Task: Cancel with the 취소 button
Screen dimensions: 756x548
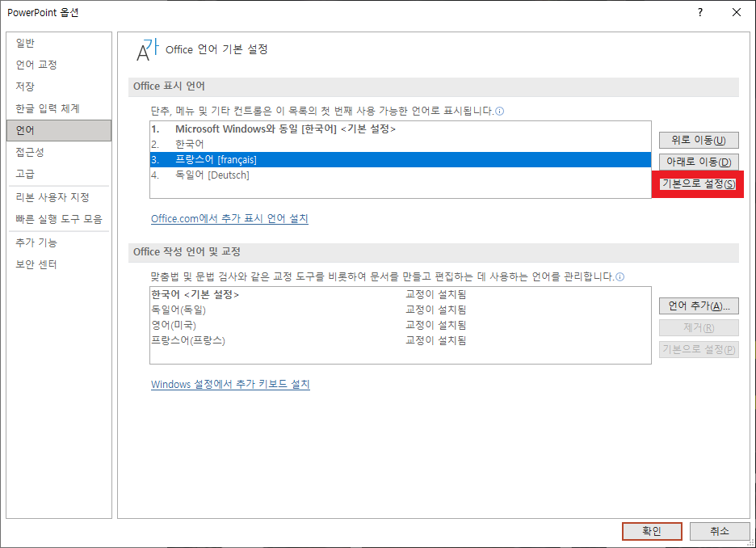Action: 720,531
